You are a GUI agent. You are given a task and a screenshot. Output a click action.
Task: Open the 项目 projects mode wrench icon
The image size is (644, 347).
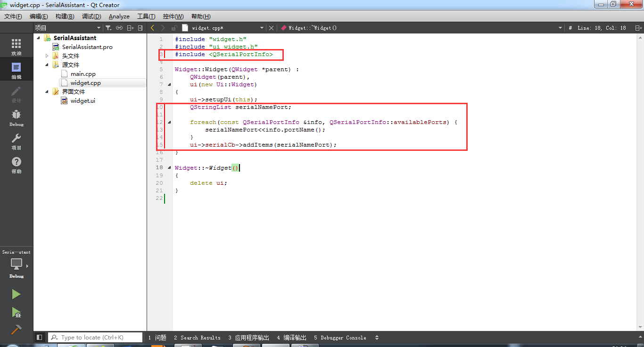(17, 141)
